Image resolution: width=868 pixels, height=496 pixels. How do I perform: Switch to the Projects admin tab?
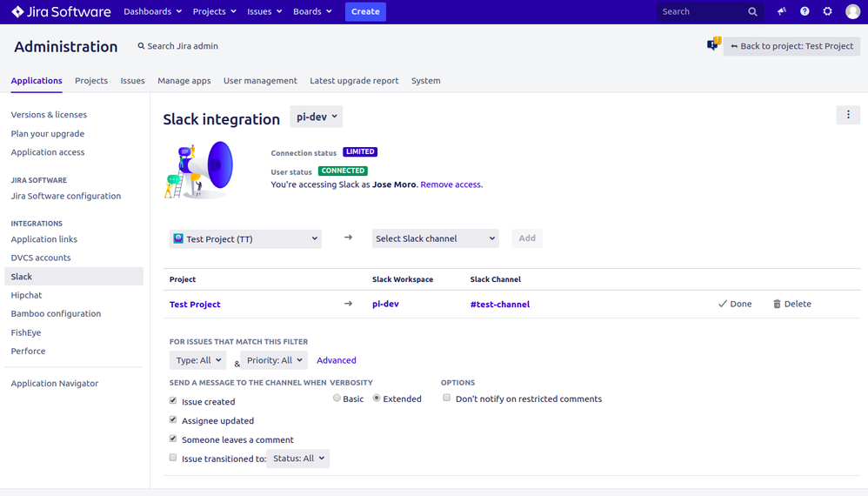(x=91, y=81)
